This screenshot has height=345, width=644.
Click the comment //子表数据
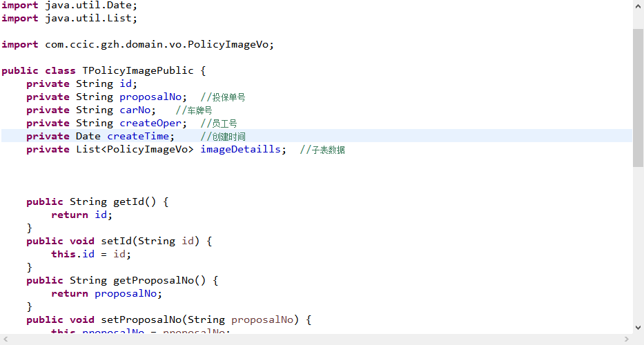tap(322, 150)
